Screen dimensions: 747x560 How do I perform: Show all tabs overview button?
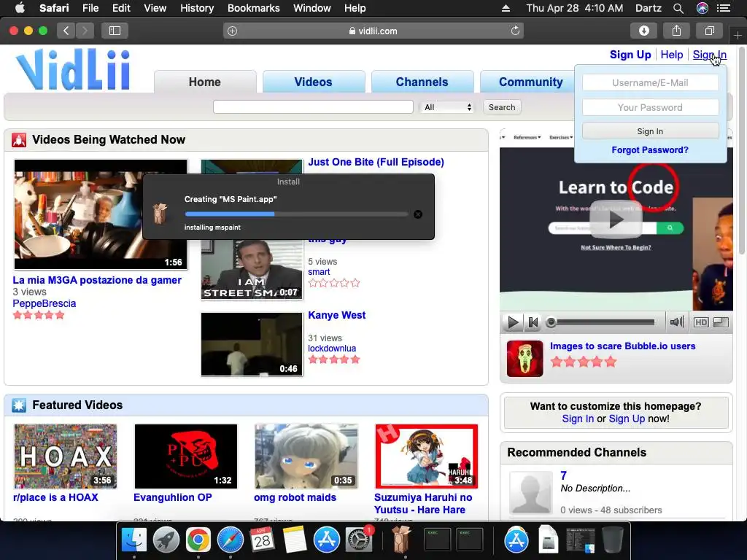[x=709, y=31]
